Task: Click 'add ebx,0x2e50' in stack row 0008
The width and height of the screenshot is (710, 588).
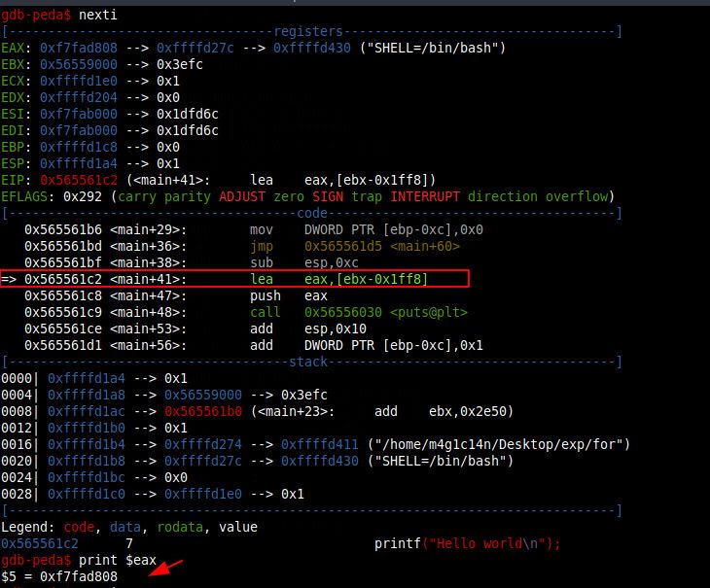Action: [441, 412]
